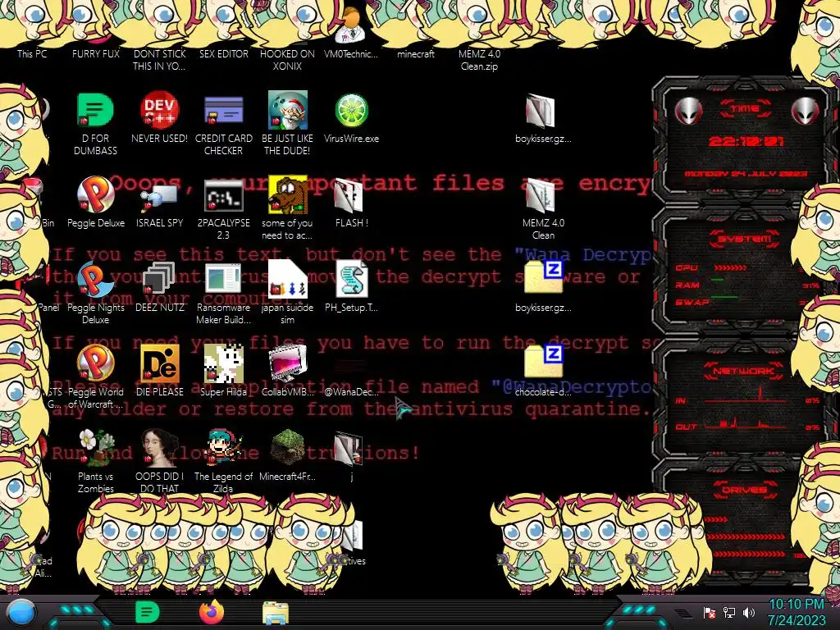This screenshot has height=630, width=840.
Task: Launch the Super Hilda icon
Action: pos(223,363)
